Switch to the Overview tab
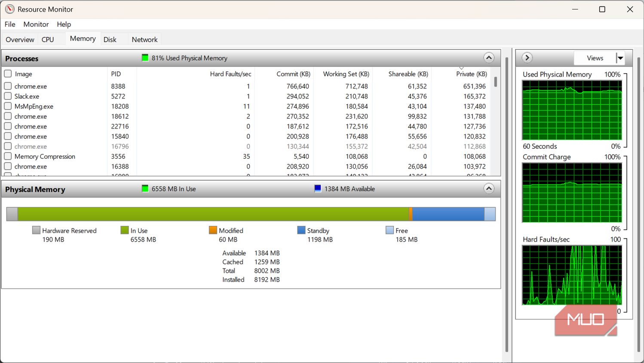This screenshot has width=644, height=363. point(20,40)
